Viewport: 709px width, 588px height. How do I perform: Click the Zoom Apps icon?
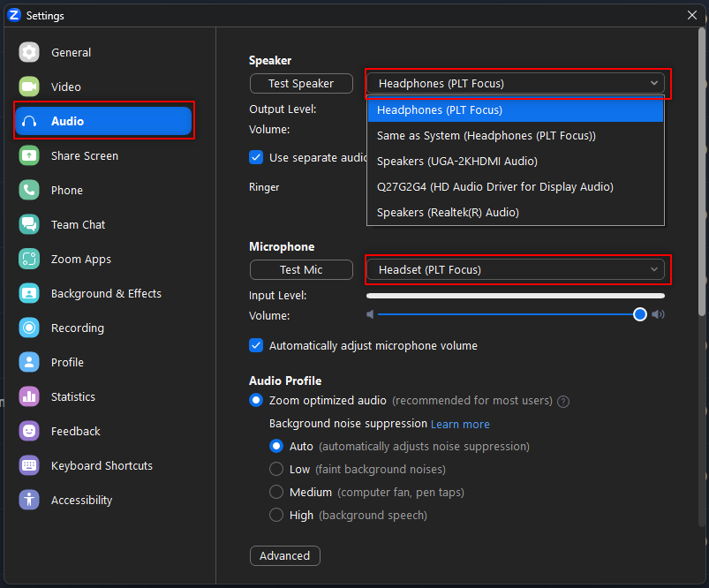[x=29, y=259]
